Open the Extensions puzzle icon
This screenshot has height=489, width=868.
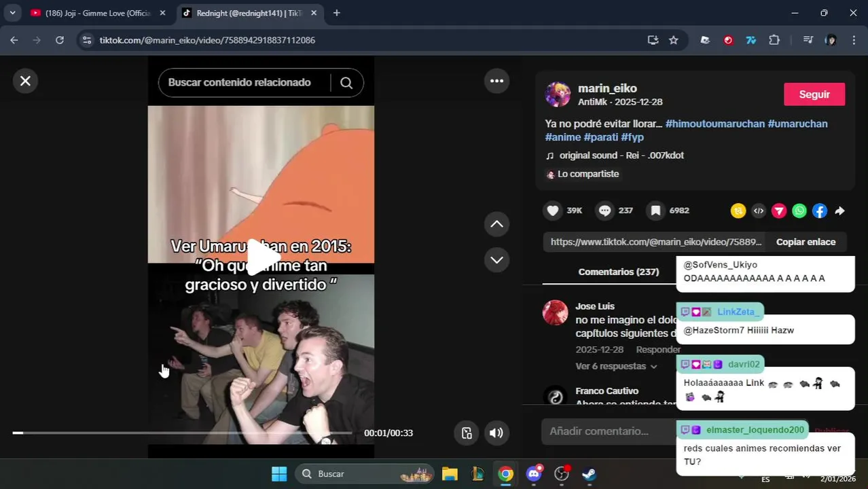point(774,40)
